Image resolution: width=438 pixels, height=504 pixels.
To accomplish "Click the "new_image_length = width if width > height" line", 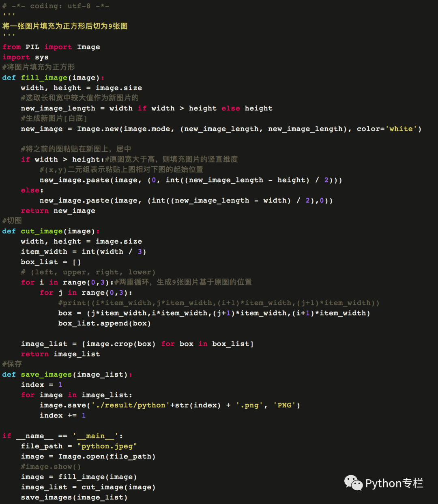I will [x=147, y=108].
